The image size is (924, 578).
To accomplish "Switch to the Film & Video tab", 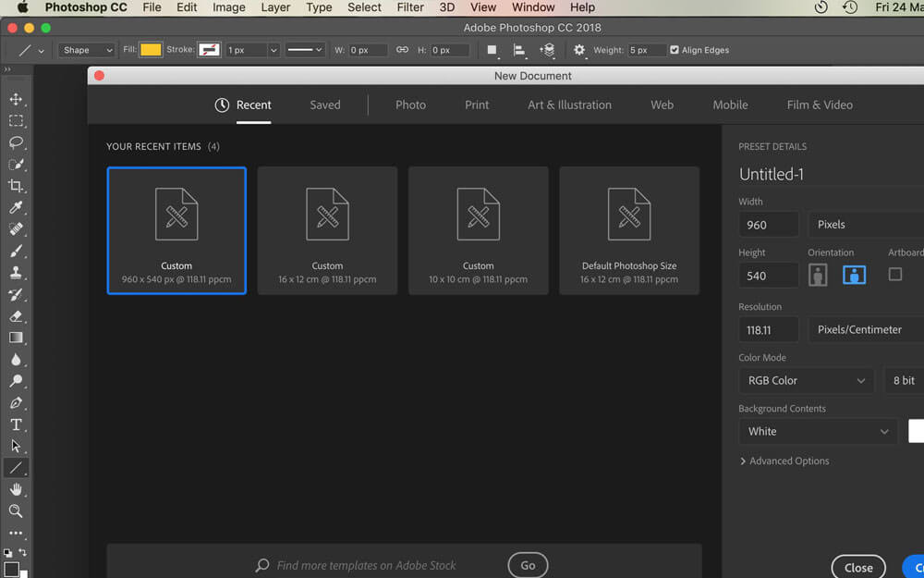I will click(820, 105).
